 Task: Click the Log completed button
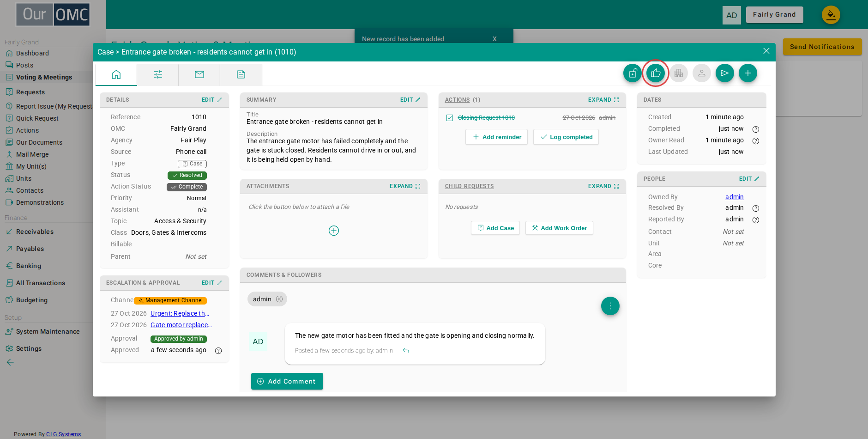566,137
